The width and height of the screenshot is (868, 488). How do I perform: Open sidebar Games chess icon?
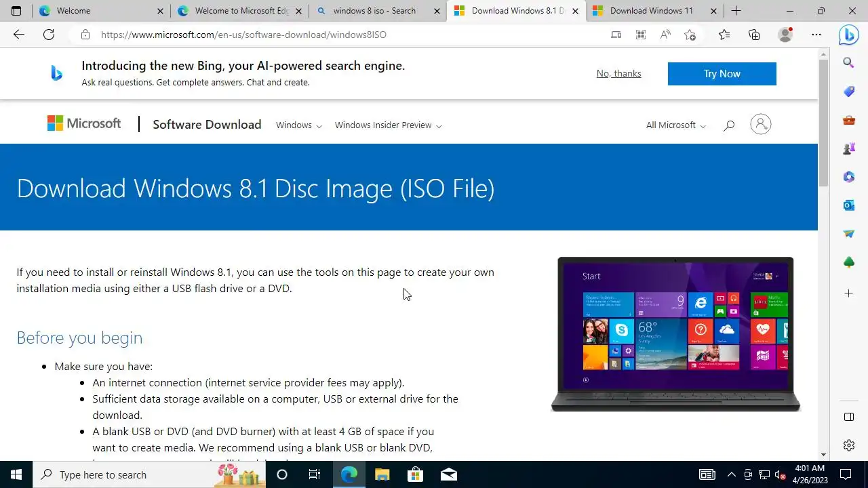[x=849, y=148]
